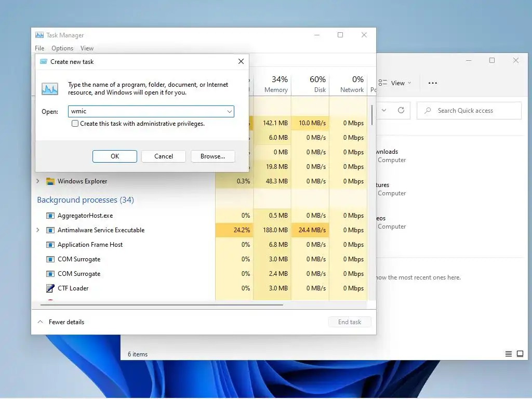Click the Application Frame Host icon
The width and height of the screenshot is (532, 399).
click(x=50, y=245)
